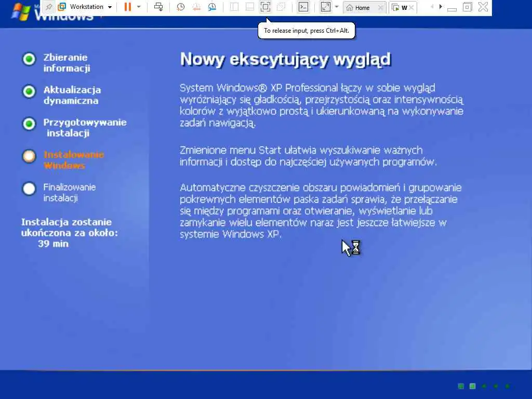Take a snapshot of the VM
The width and height of the screenshot is (532, 399).
(x=180, y=7)
